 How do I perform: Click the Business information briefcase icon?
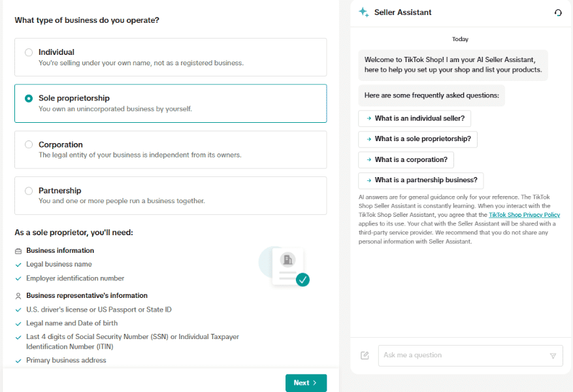coord(18,251)
